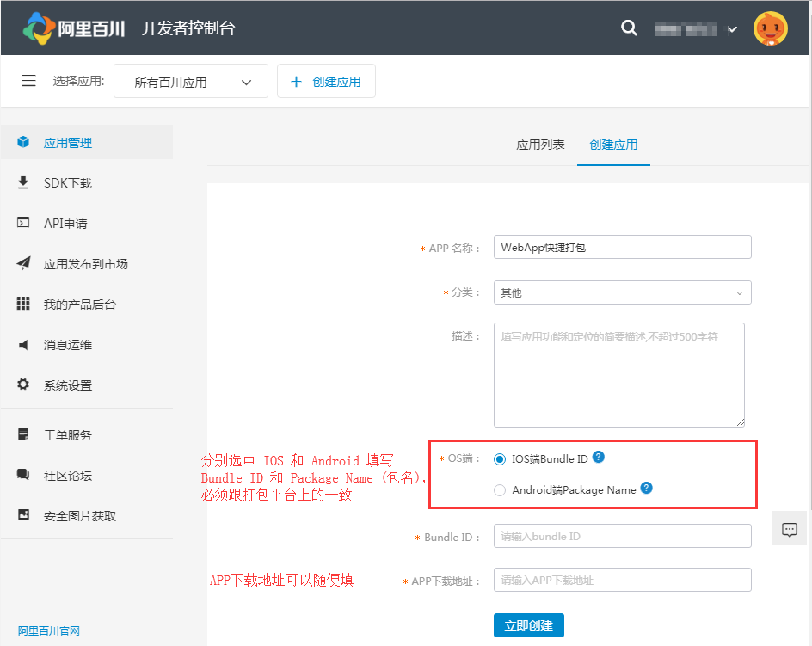Select the Android端Package Name radio button
The width and height of the screenshot is (812, 646).
(501, 490)
